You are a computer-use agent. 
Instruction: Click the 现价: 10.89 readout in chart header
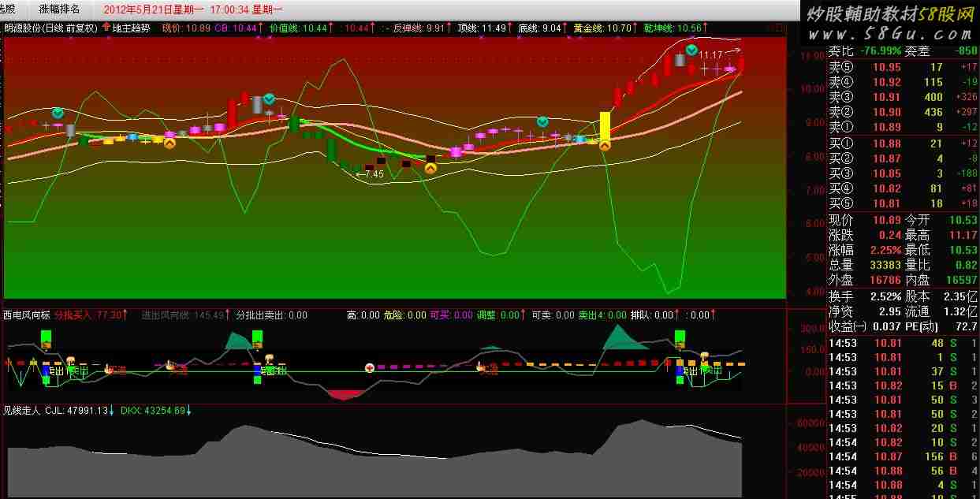(186, 28)
